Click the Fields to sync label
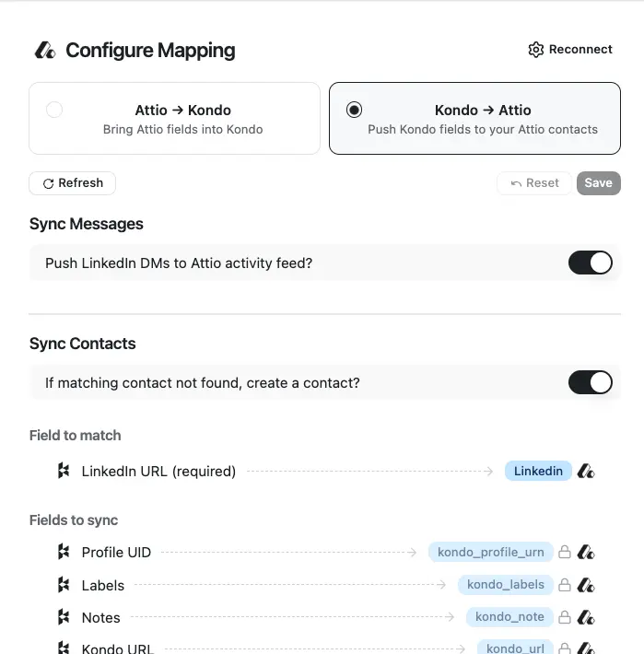The width and height of the screenshot is (644, 654). pyautogui.click(x=74, y=520)
